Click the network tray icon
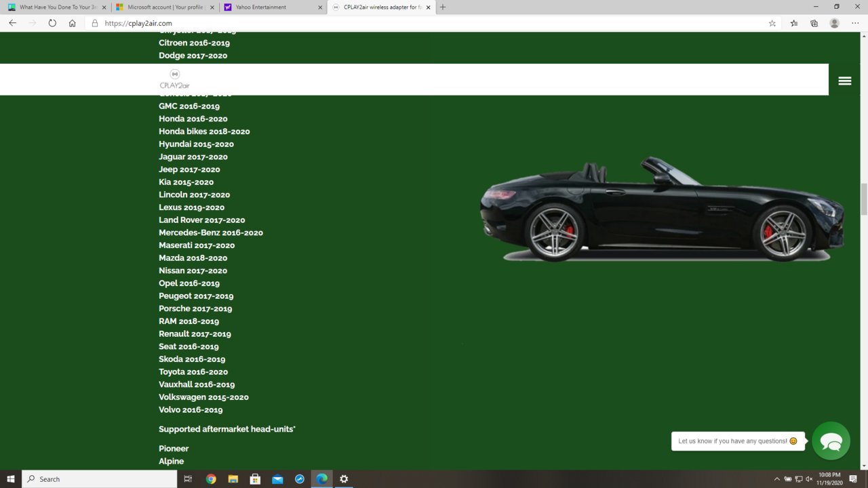 point(799,479)
